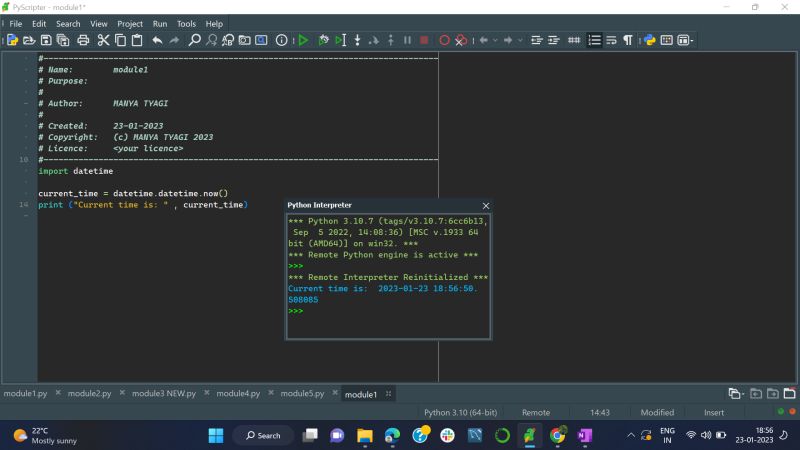Step into with the down arrow icon

pyautogui.click(x=357, y=40)
